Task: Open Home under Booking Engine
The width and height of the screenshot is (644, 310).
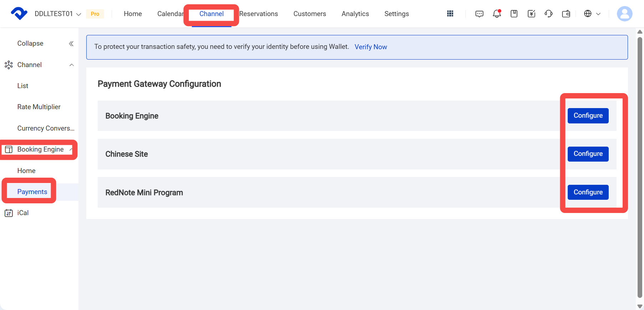Action: point(26,171)
